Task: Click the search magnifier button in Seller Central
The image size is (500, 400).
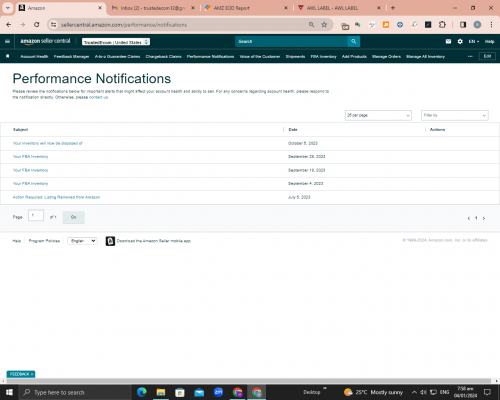Action: [x=354, y=41]
